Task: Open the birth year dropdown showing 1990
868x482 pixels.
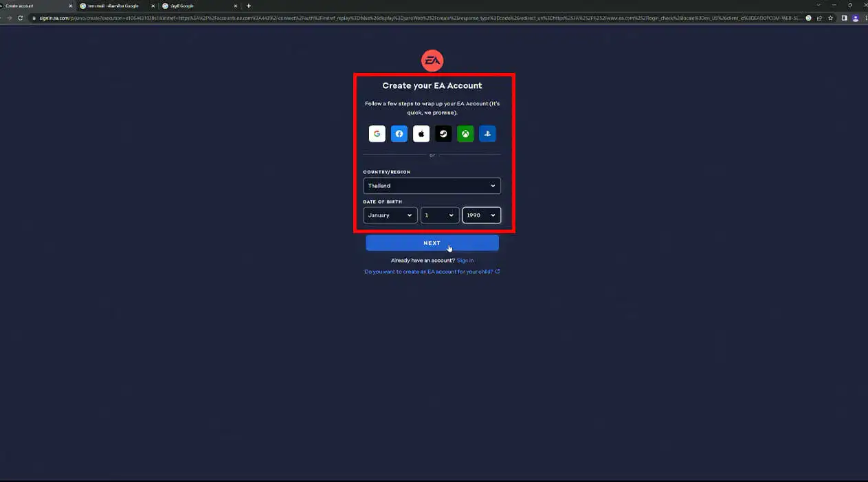Action: [482, 215]
